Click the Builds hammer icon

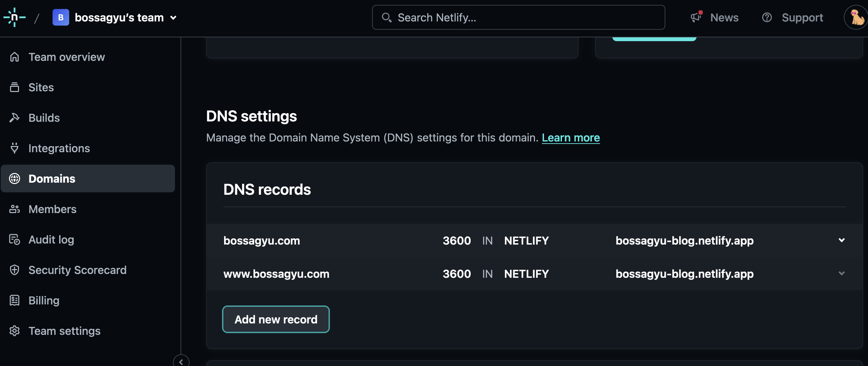[15, 118]
